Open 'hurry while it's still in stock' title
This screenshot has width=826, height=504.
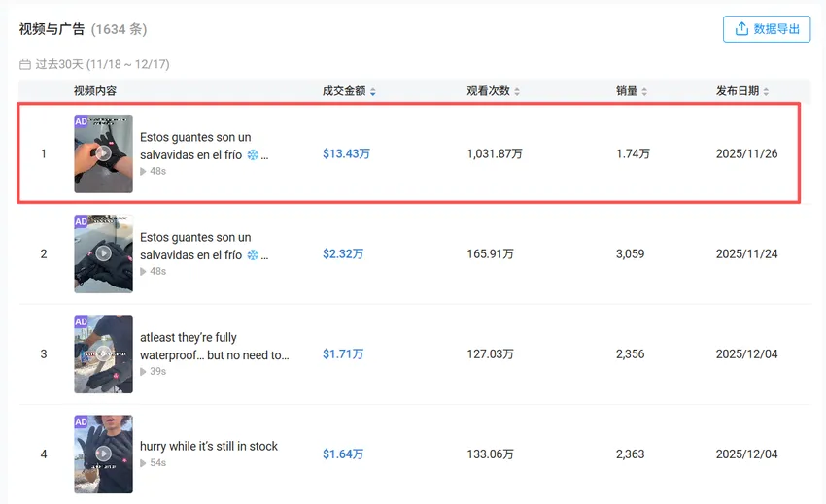[x=209, y=446]
